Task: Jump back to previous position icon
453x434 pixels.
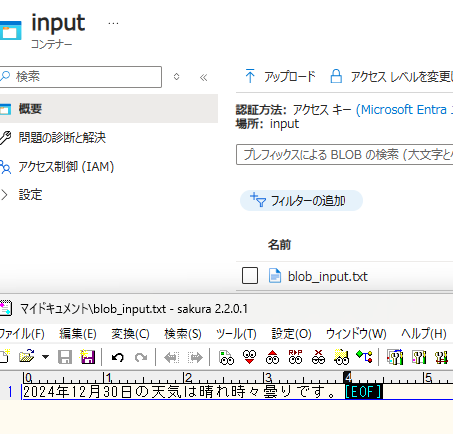Action: point(172,358)
